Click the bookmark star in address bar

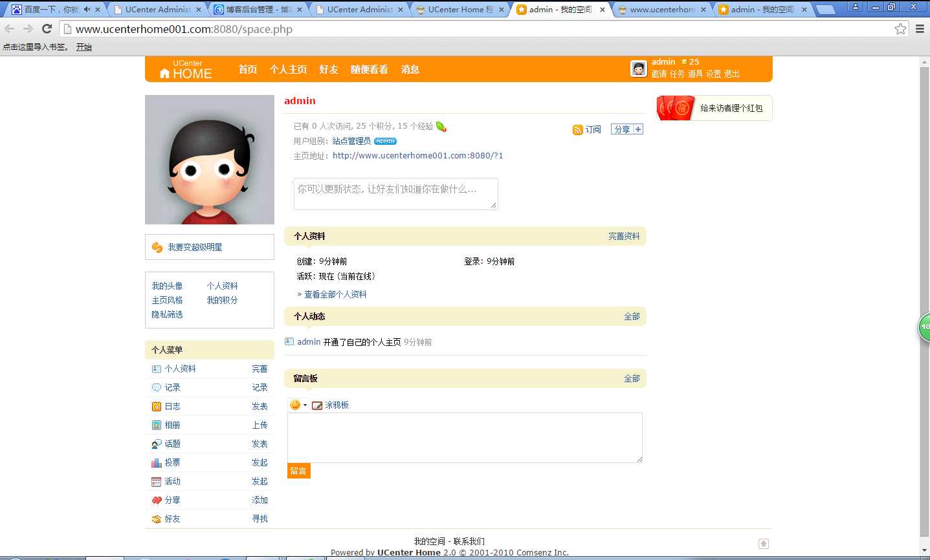click(900, 28)
